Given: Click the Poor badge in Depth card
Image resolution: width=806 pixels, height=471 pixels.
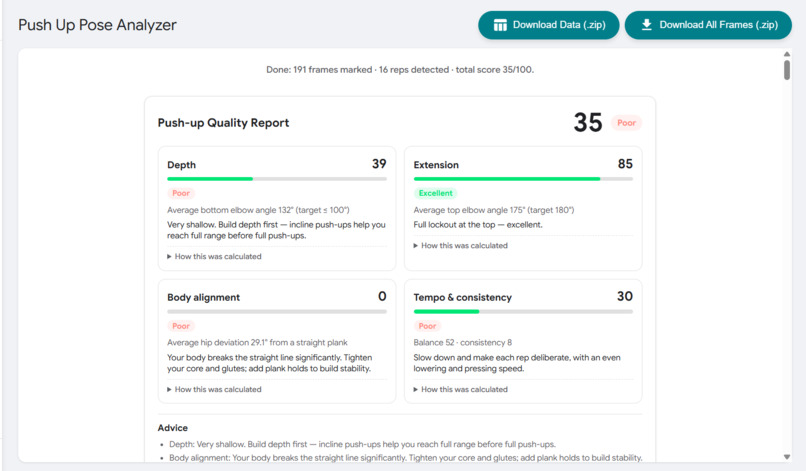Looking at the screenshot, I should pos(181,193).
